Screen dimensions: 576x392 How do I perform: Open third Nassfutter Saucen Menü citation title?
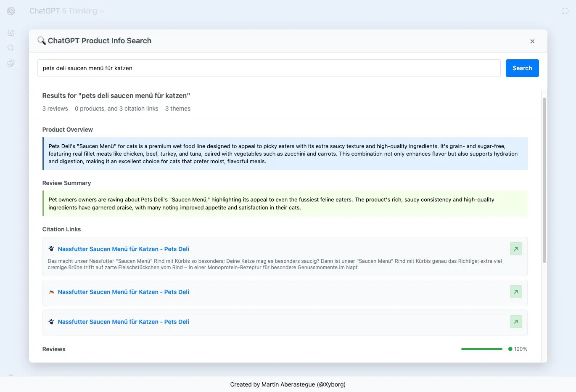[124, 322]
